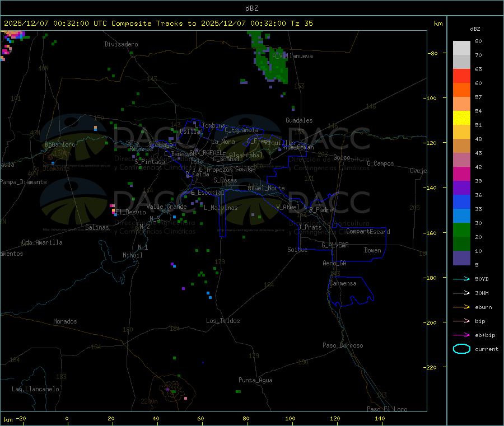Image resolution: width=504 pixels, height=426 pixels.
Task: Click the -80 km y-axis tick label
Action: pyautogui.click(x=432, y=53)
